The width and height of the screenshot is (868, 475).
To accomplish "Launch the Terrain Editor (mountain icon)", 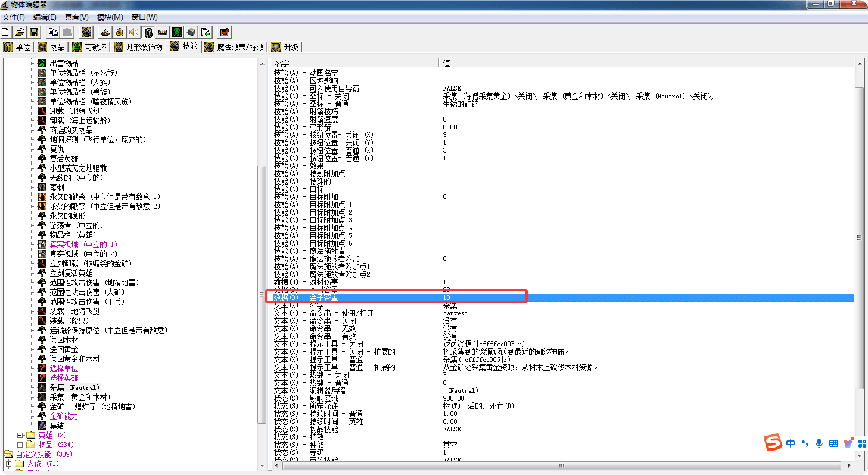I will (105, 32).
